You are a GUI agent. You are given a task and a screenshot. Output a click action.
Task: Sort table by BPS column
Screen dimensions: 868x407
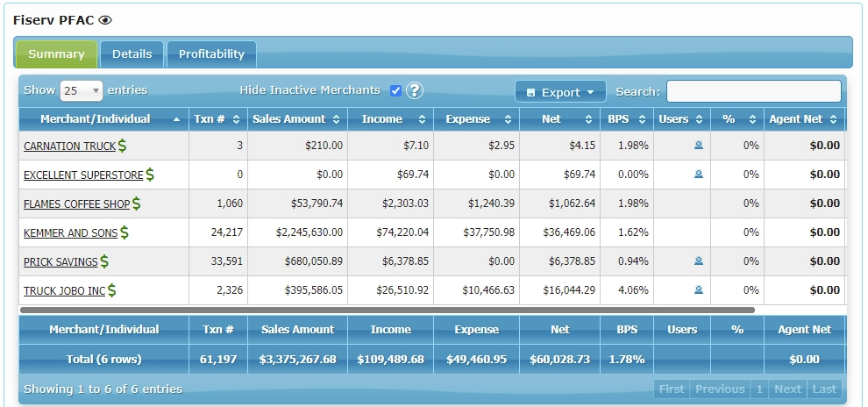point(627,119)
